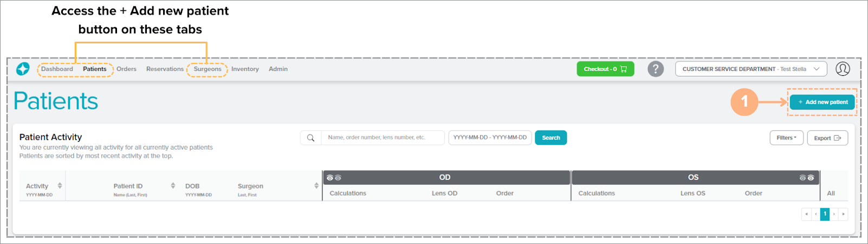The image size is (868, 244).
Task: Sort by the Patient ID column arrows
Action: [x=173, y=186]
